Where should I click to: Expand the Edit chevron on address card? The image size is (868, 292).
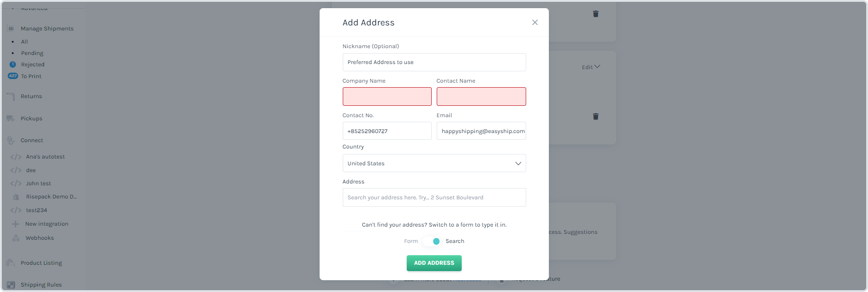[597, 67]
